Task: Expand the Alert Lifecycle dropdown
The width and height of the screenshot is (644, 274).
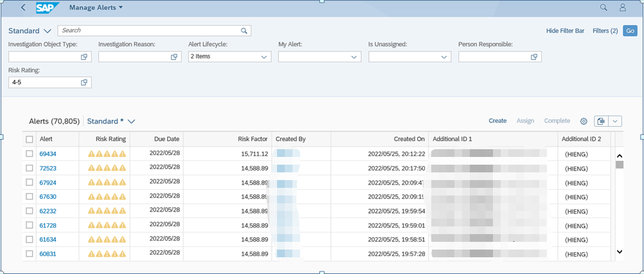Action: click(x=264, y=57)
